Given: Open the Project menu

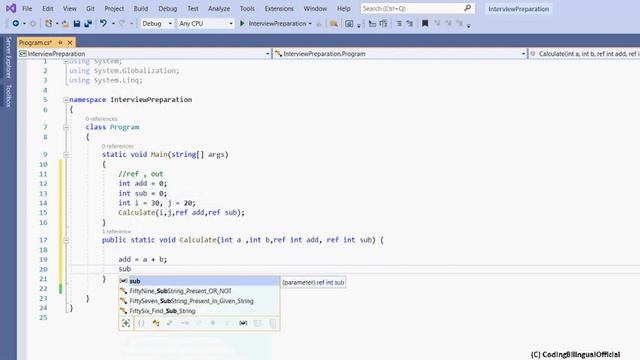Looking at the screenshot, I should pos(114,8).
